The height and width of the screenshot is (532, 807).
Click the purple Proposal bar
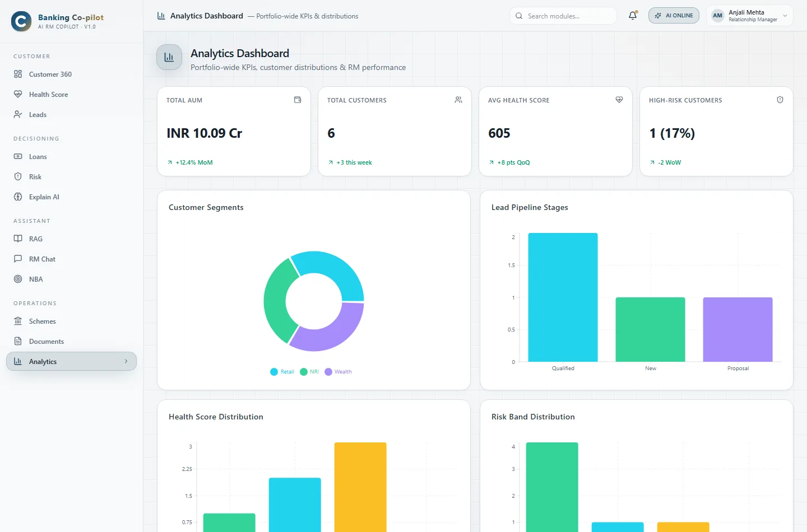(x=738, y=329)
